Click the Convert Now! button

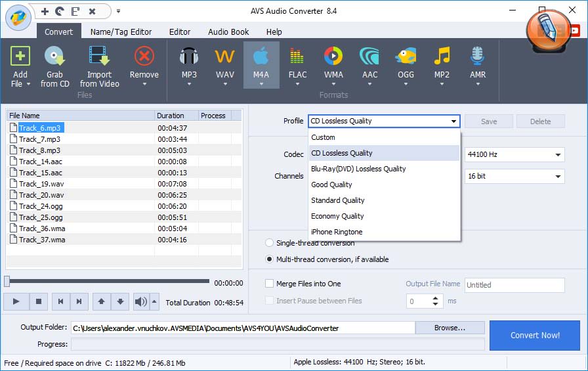pos(535,336)
